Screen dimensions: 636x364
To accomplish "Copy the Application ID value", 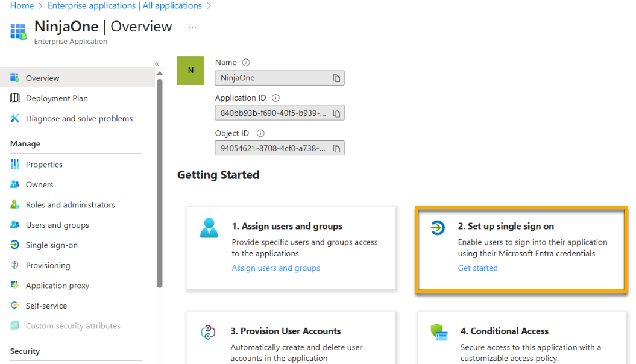I will point(337,113).
